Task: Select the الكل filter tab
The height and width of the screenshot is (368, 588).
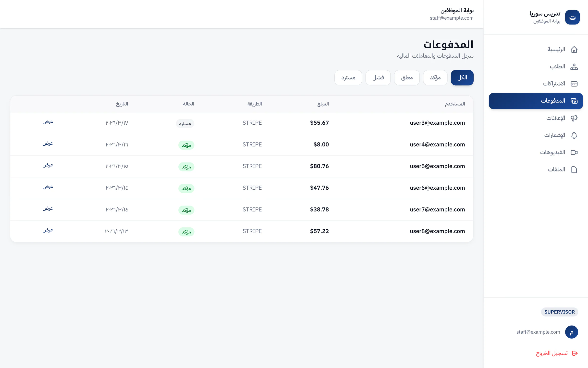Action: pos(462,78)
